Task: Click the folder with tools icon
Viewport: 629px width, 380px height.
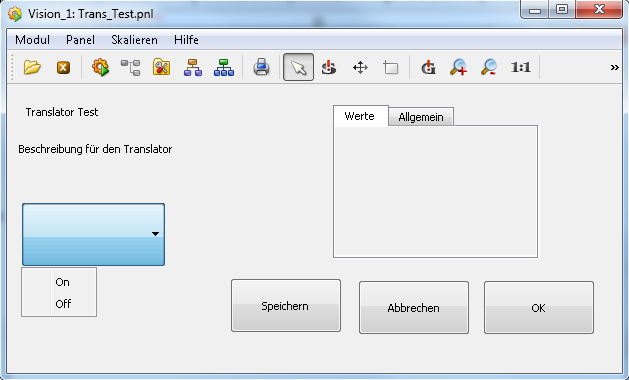Action: click(161, 67)
